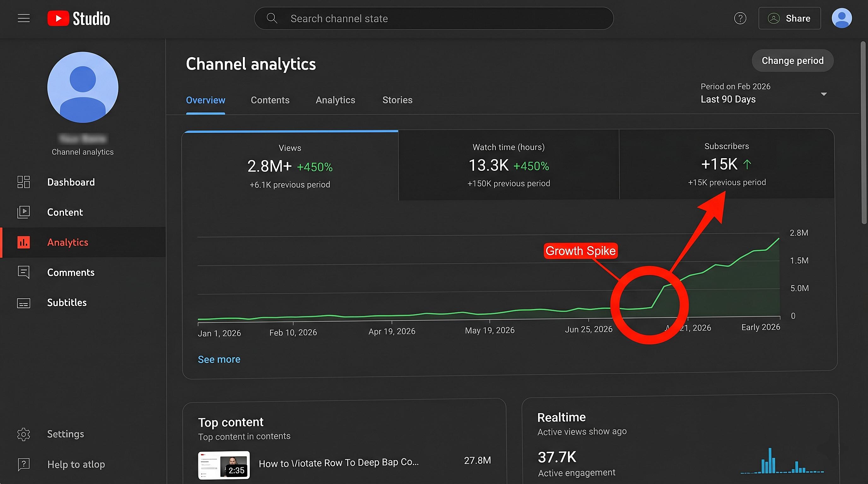Open the hamburger menu

point(24,18)
